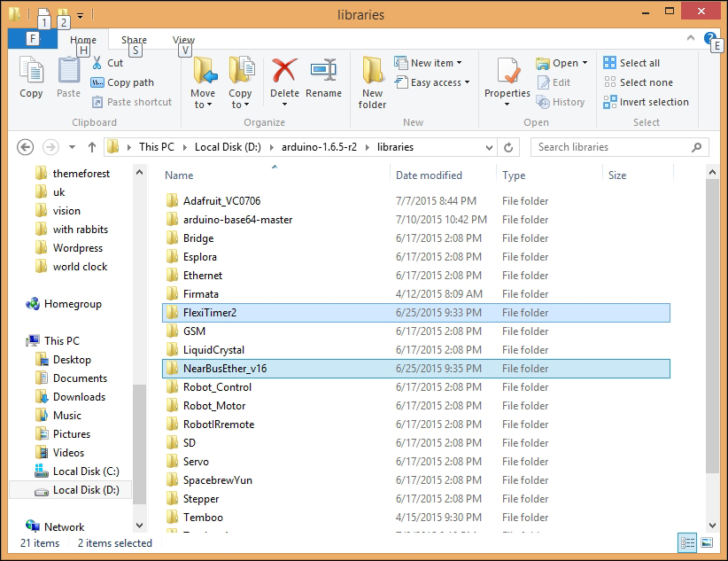Click the Cut scissors command
This screenshot has width=728, height=561.
click(108, 63)
